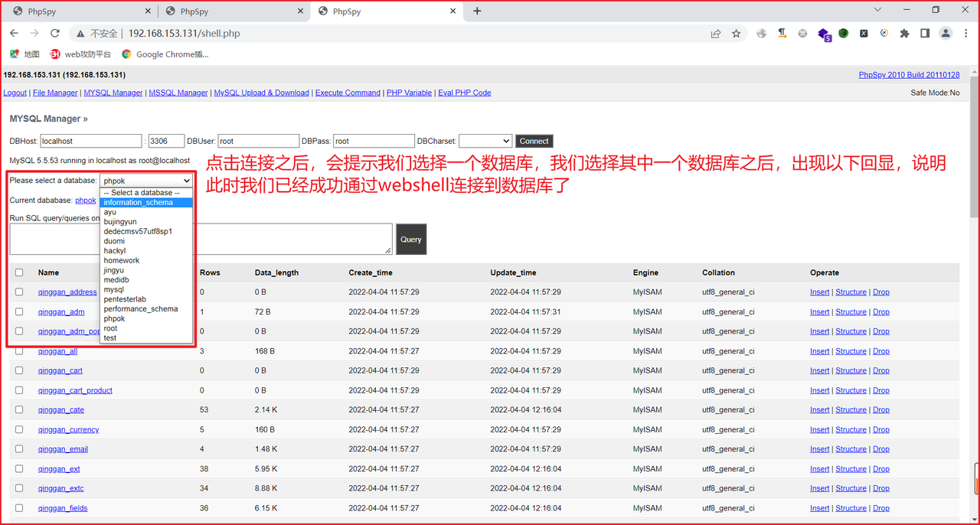980x525 pixels.
Task: Open the PhpSpy 2010 Build 20110128 link
Action: tap(909, 75)
